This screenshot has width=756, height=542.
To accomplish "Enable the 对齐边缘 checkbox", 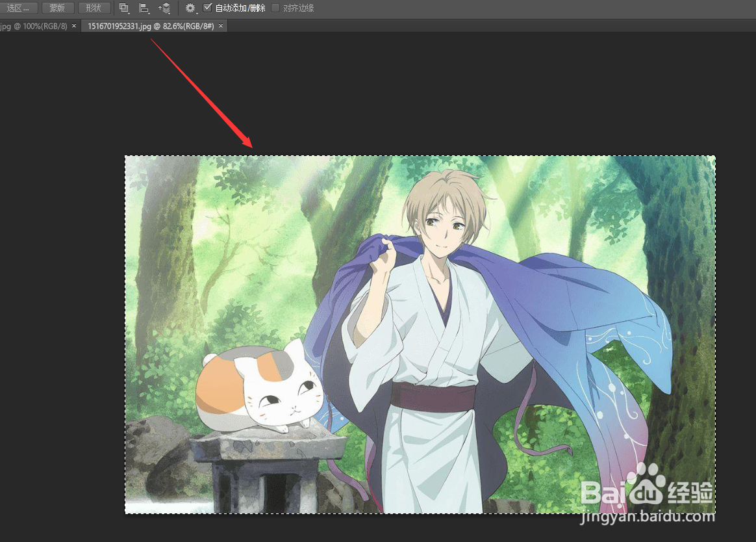I will (275, 8).
